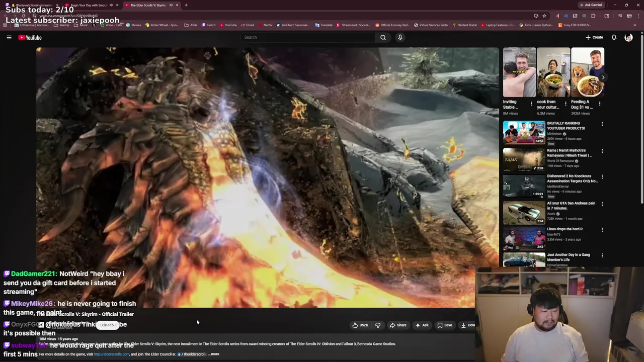This screenshot has width=644, height=362.
Task: Like the video with 352K likes
Action: click(x=361, y=325)
